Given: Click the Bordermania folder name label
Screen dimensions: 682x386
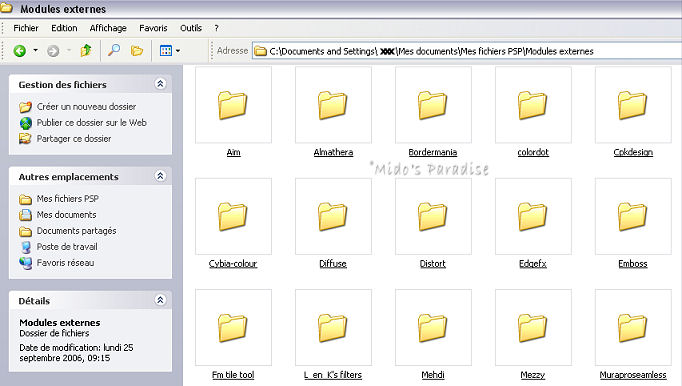Looking at the screenshot, I should [433, 152].
